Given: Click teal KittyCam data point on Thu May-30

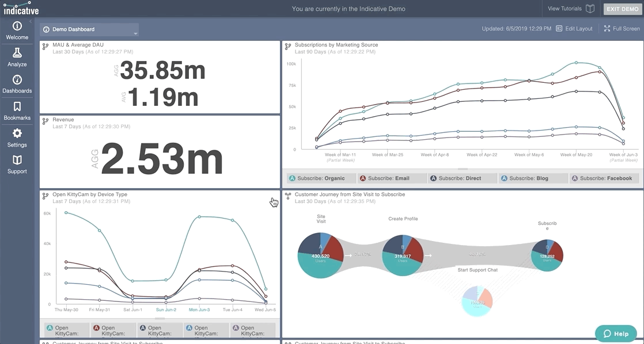Looking at the screenshot, I should point(66,213).
